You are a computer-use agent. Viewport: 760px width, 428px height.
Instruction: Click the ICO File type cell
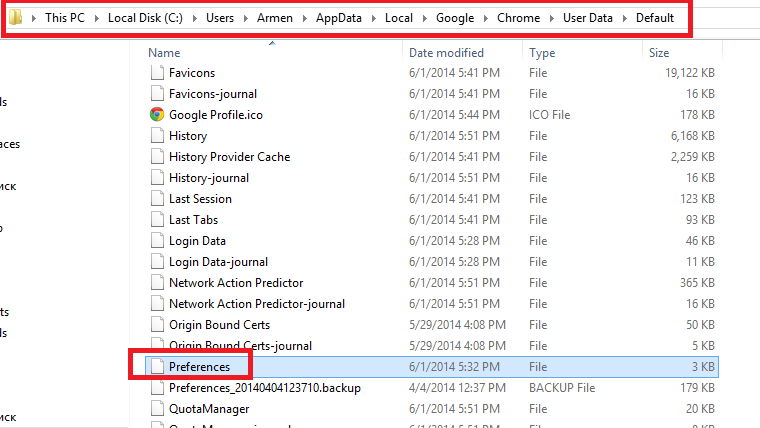click(549, 114)
